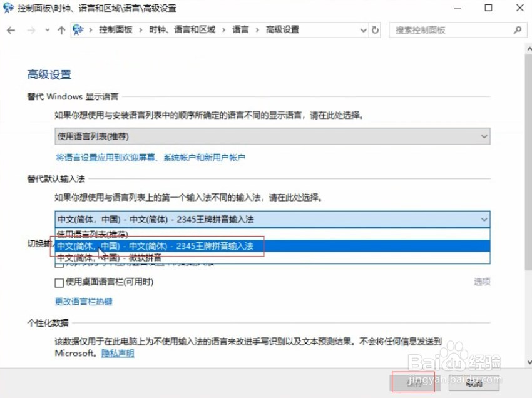Click the vertical scrollbar thumb
The height and width of the screenshot is (398, 532).
click(528, 161)
